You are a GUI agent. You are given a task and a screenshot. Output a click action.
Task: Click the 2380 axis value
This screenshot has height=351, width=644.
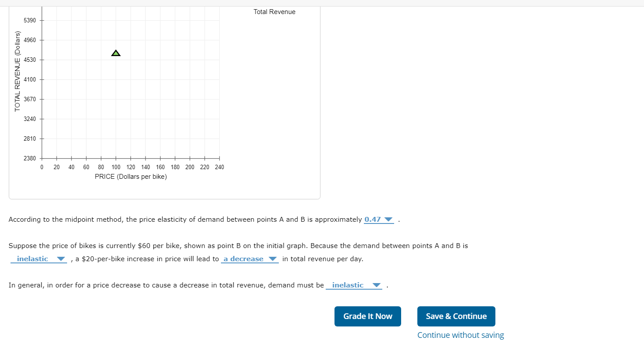(x=30, y=158)
